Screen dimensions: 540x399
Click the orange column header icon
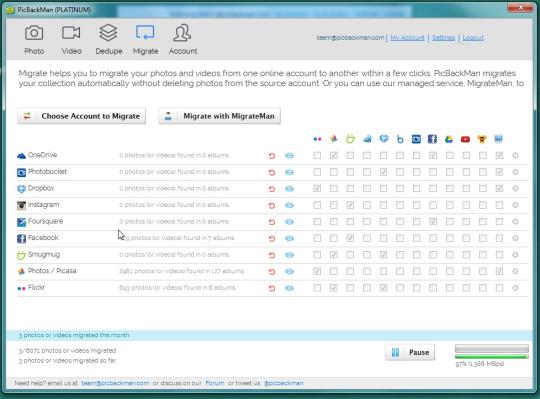point(482,139)
